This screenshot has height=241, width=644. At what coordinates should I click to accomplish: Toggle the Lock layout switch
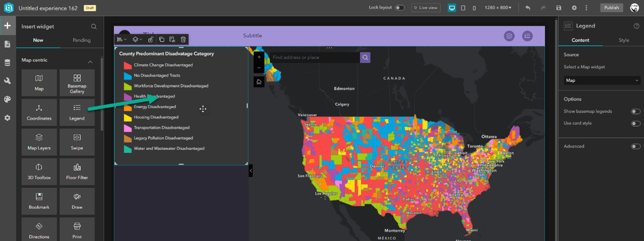click(x=399, y=8)
